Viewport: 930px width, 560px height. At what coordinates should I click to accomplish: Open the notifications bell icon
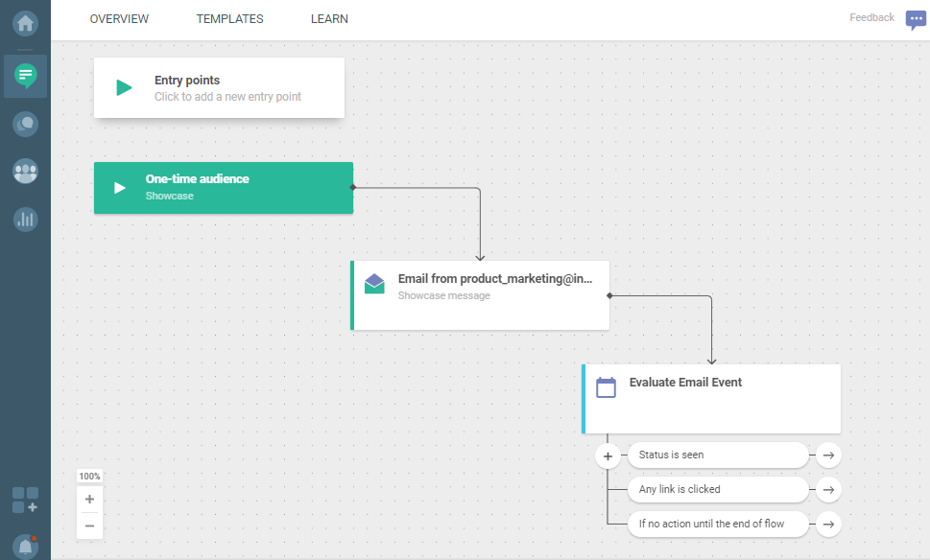pyautogui.click(x=25, y=546)
